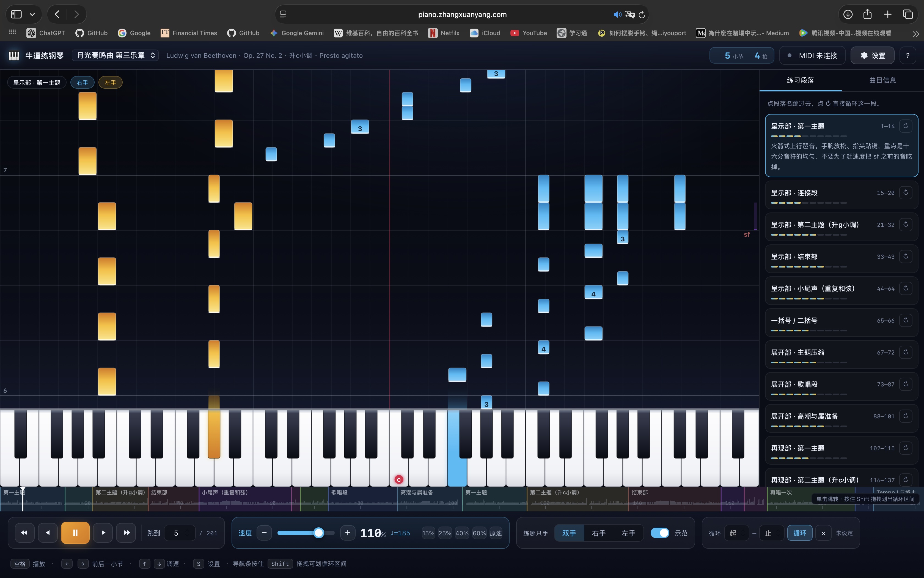Pause playback with the orange pause button
The width and height of the screenshot is (924, 578).
coord(75,533)
